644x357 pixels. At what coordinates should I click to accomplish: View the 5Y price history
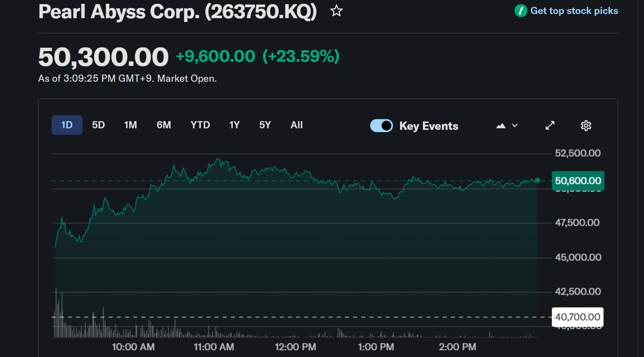coord(265,125)
